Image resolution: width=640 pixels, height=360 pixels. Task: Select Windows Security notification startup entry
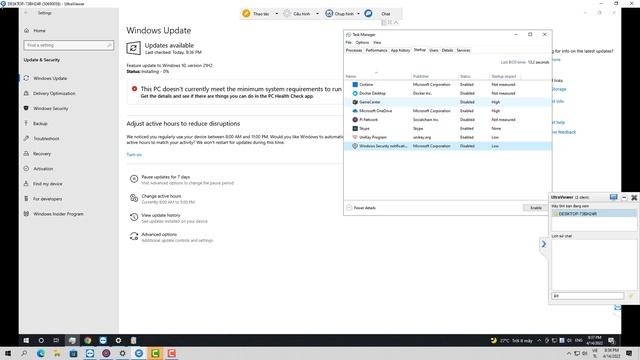[x=448, y=146]
